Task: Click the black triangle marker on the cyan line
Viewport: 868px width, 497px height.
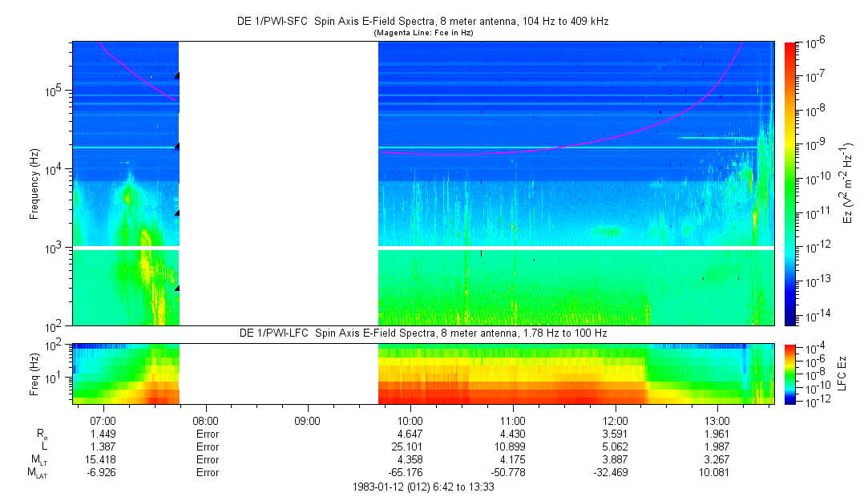Action: [177, 147]
